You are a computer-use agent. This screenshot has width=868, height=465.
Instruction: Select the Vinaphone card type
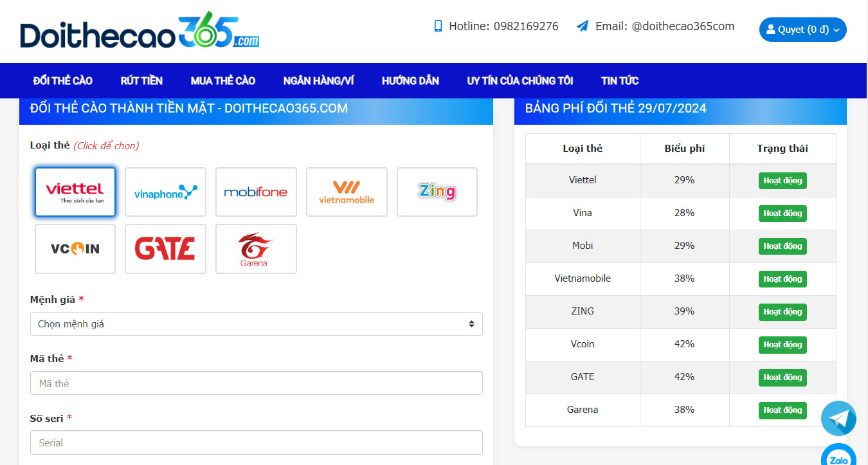coord(165,192)
